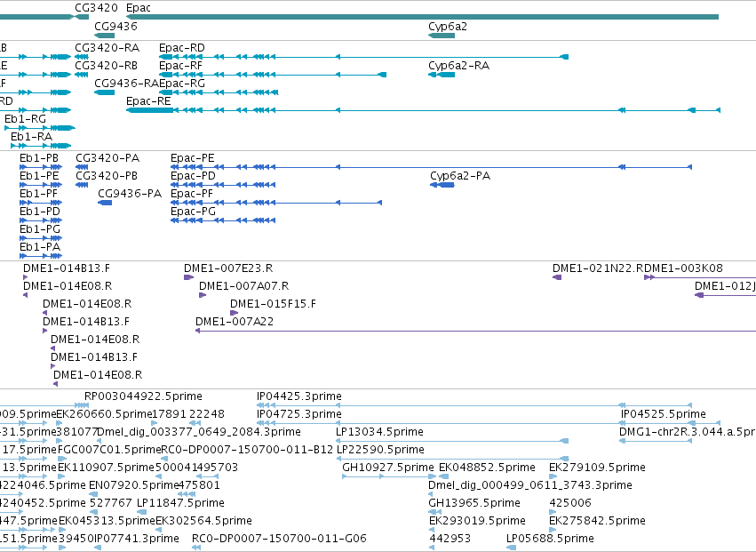
Task: Select the Eb1-PE protein label
Action: [x=39, y=176]
